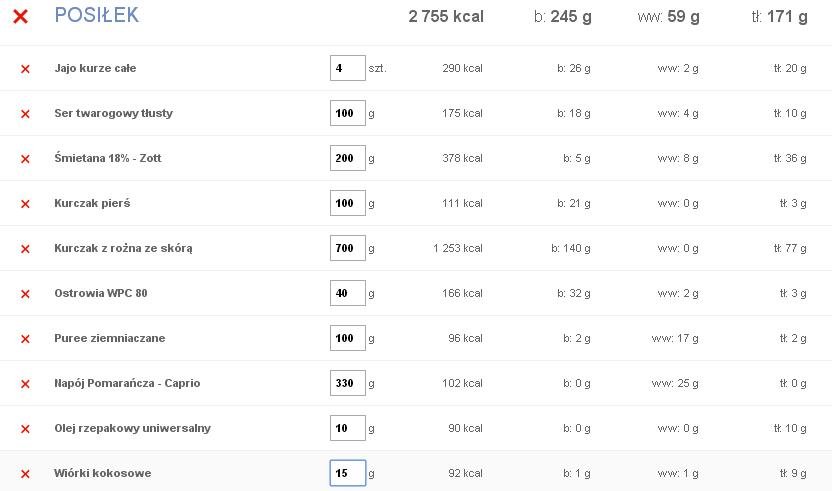This screenshot has height=491, width=832.
Task: Edit Ostrowia WPC 80 gram amount
Action: click(348, 293)
